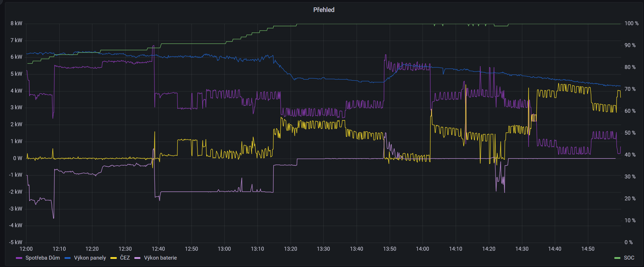Click the 0 % right axis label

[628, 242]
